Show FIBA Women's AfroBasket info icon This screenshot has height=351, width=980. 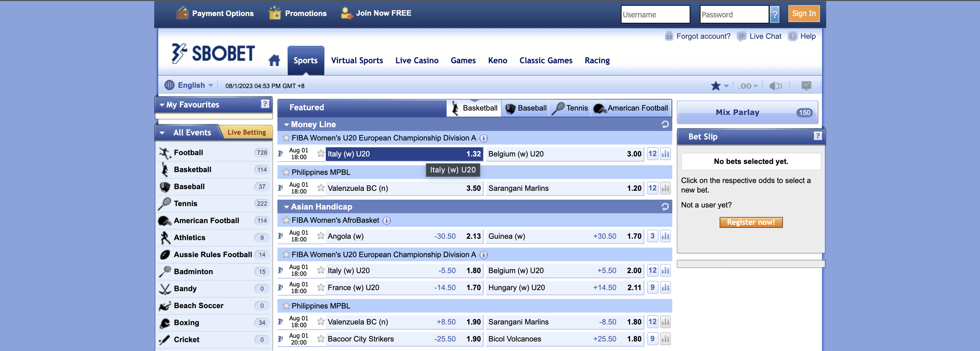tap(387, 220)
